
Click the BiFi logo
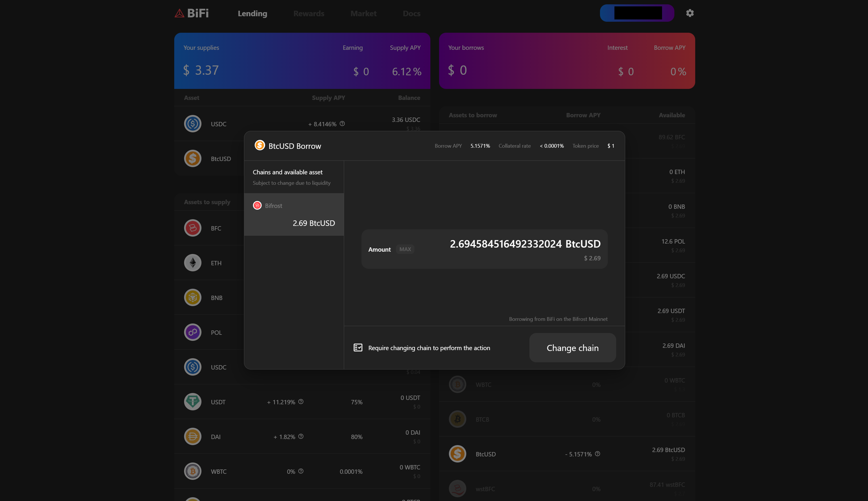pos(192,13)
